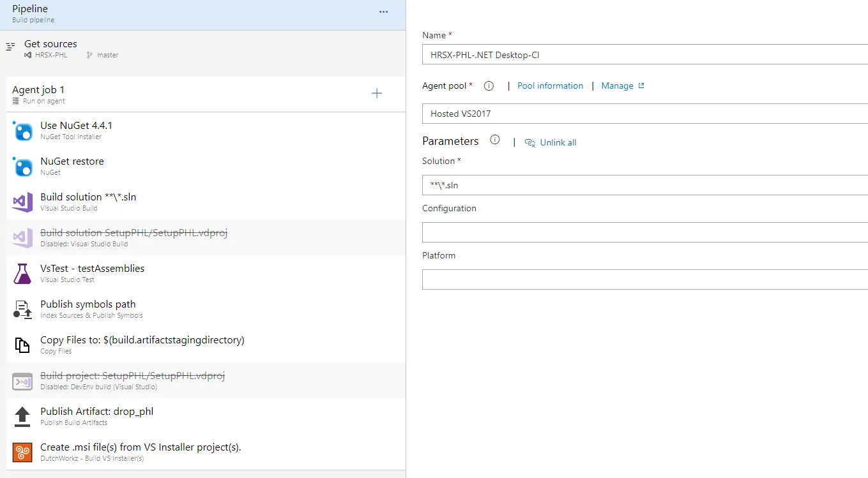Open the Pipeline ellipsis menu
This screenshot has height=478, width=868.
(383, 12)
